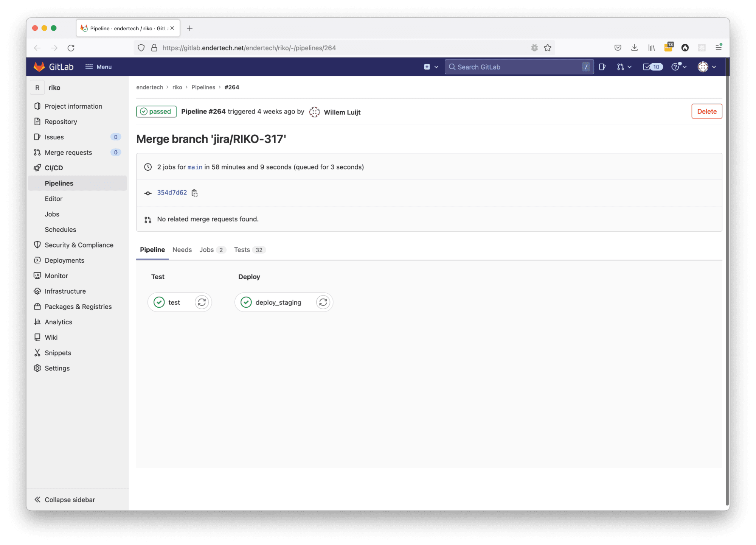Retry the test job
Image resolution: width=756 pixels, height=545 pixels.
coord(202,302)
